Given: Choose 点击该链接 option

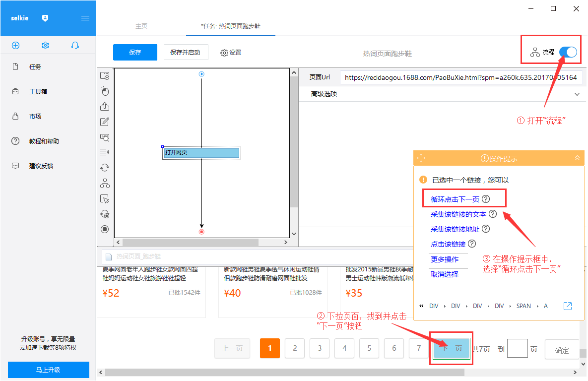Looking at the screenshot, I should coord(448,244).
